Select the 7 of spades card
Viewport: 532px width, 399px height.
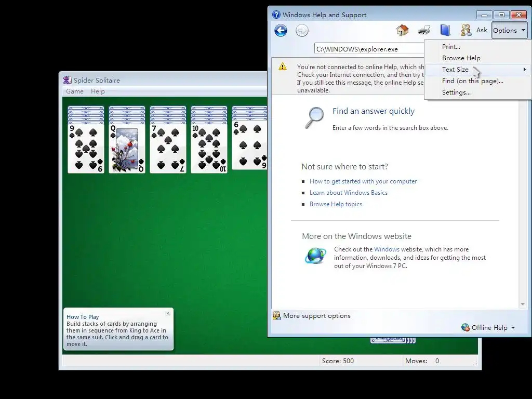(x=168, y=149)
